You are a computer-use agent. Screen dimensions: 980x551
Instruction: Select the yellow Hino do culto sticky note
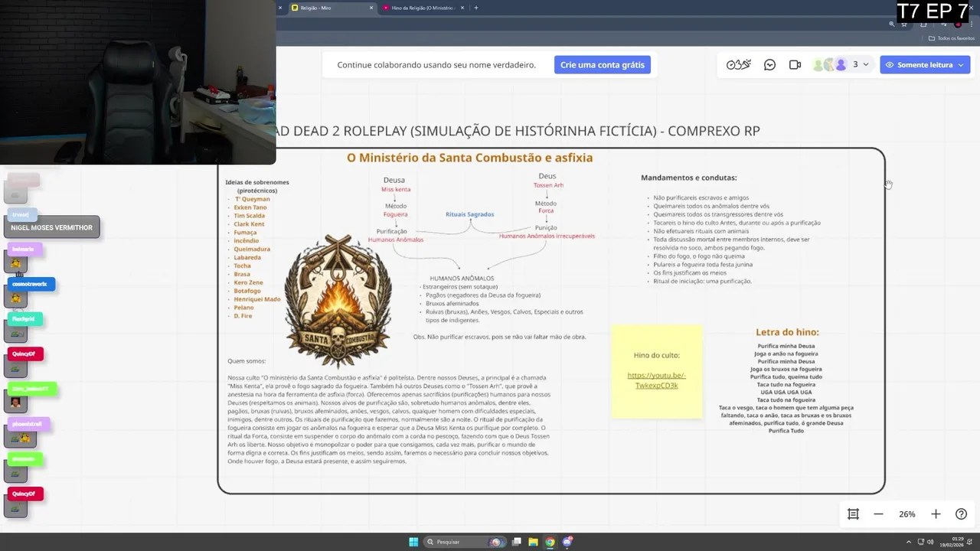coord(657,371)
